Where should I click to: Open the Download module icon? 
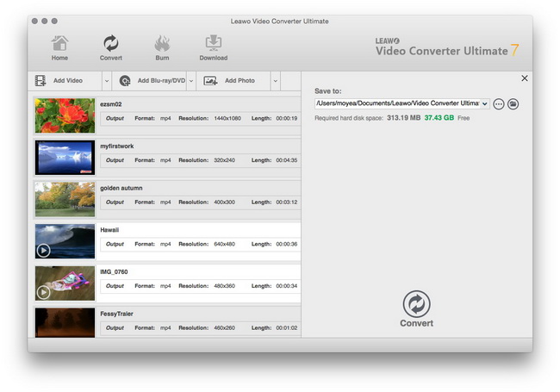[213, 44]
